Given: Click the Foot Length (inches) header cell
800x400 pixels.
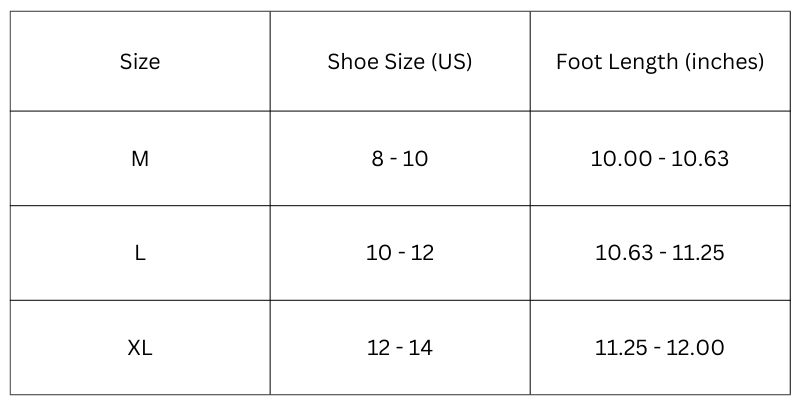Looking at the screenshot, I should (x=660, y=62).
